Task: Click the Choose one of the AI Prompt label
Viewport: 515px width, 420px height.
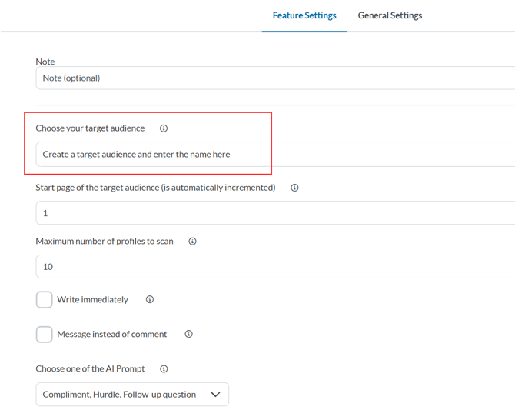Action: tap(90, 369)
